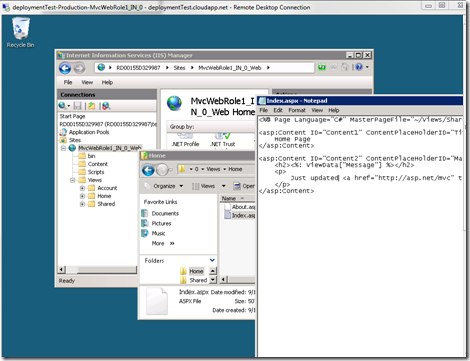Open the Edit menu in Notepad
This screenshot has width=470, height=361.
[x=278, y=110]
